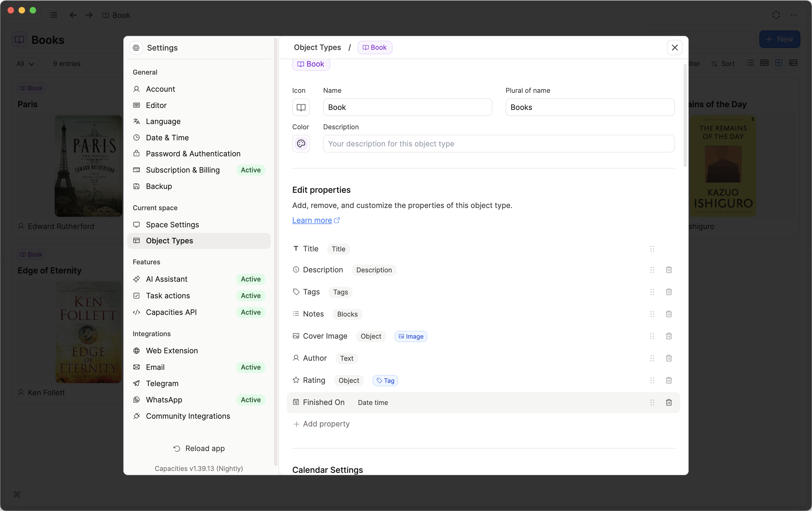The width and height of the screenshot is (812, 511).
Task: Expand the All filter dropdown
Action: click(26, 64)
